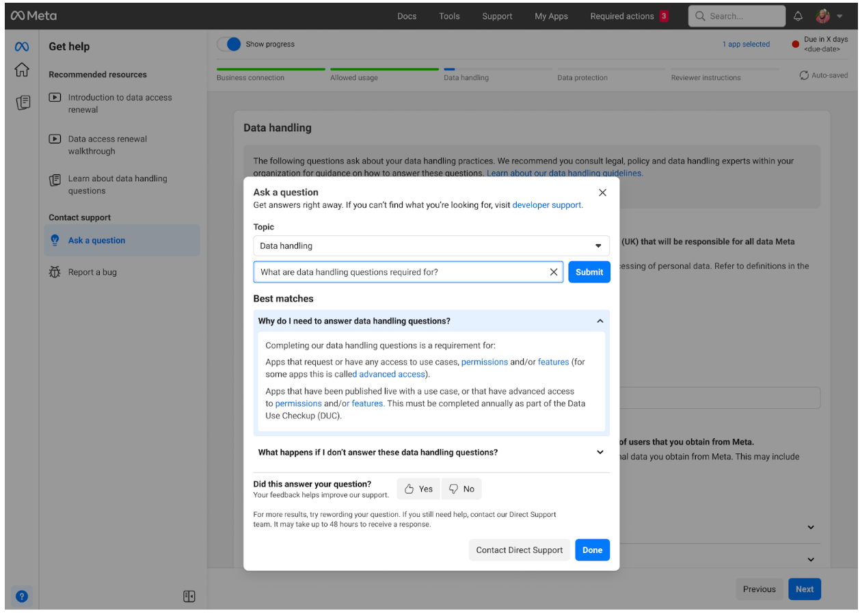Click video icon for Introduction to data access renewal
This screenshot has width=860, height=616.
[55, 98]
